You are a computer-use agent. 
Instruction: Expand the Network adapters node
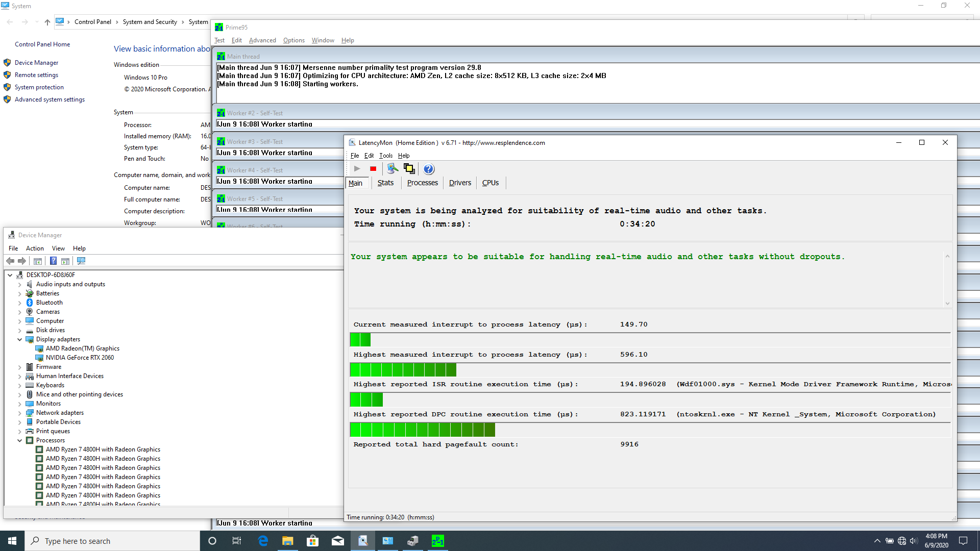(20, 413)
